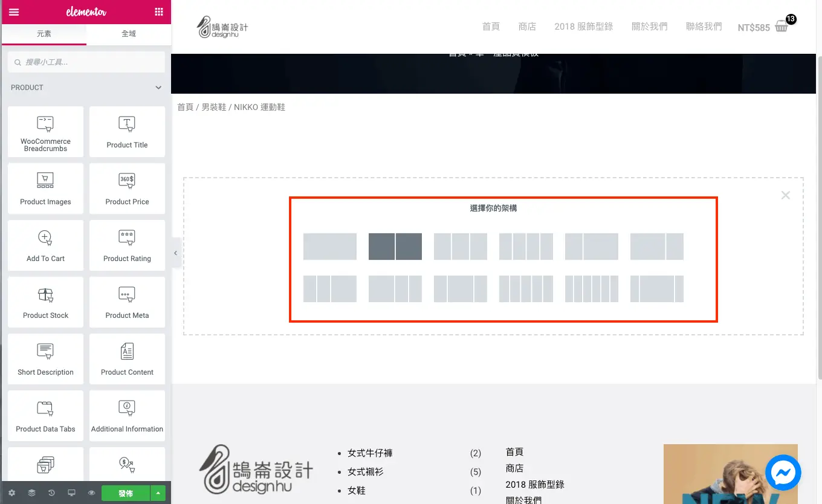The image size is (822, 504).
Task: Select the Add To Cart widget
Action: (x=45, y=245)
